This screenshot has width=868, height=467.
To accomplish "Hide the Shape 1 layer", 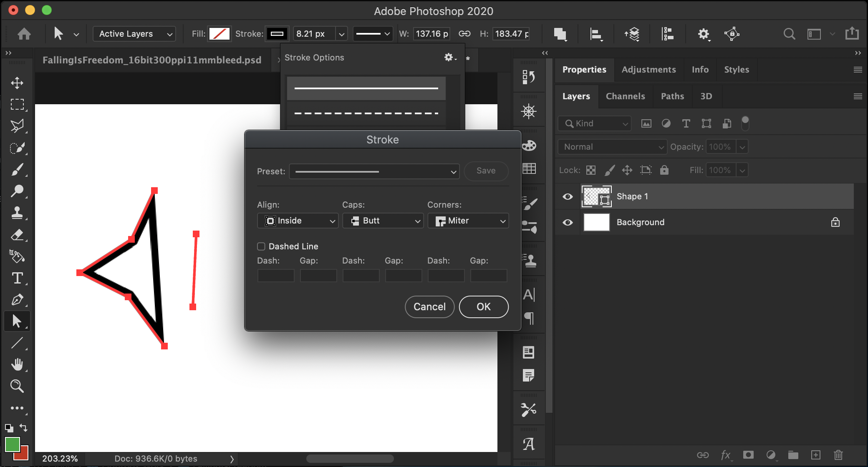I will (567, 196).
